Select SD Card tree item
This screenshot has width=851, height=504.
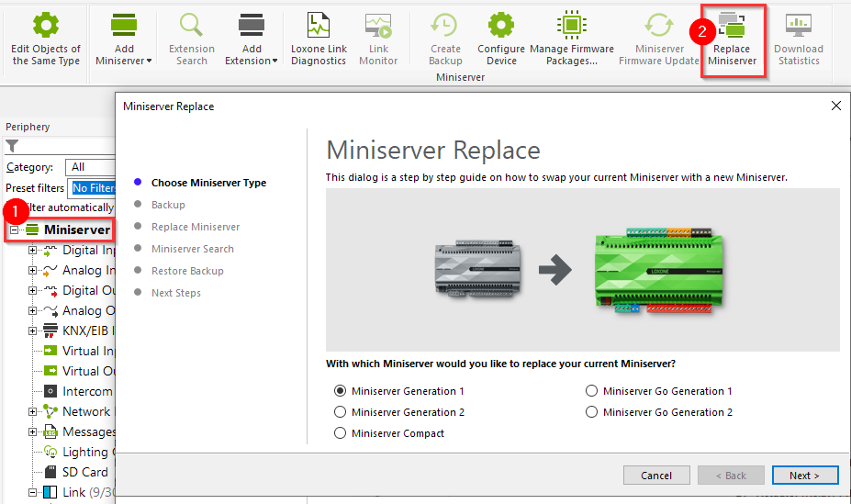coord(76,472)
